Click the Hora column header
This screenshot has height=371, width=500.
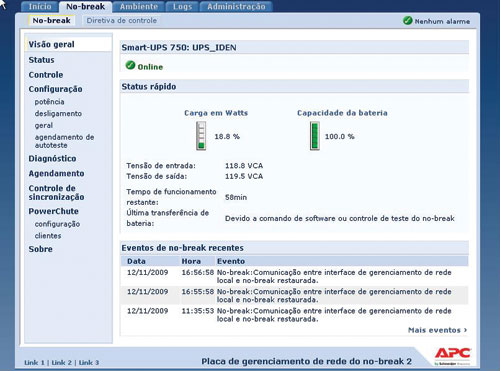[x=191, y=261]
